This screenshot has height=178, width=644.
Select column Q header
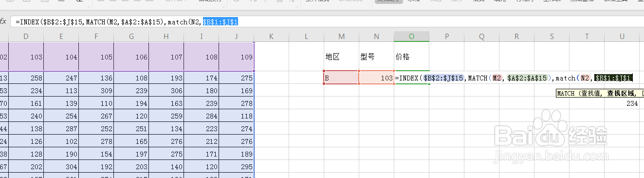481,37
